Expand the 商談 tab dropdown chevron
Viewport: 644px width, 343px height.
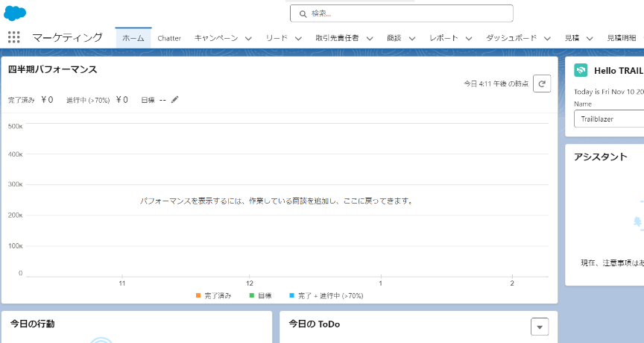click(x=412, y=39)
